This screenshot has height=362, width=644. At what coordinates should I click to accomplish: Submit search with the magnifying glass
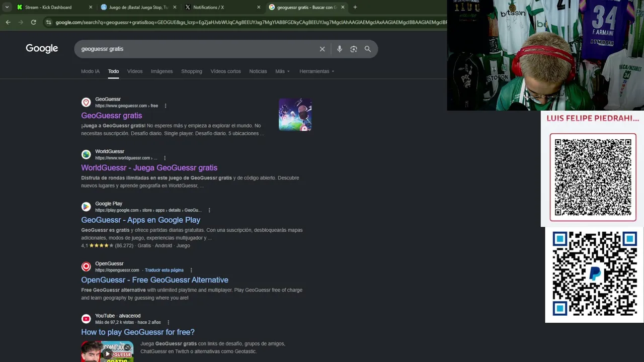[x=368, y=49]
